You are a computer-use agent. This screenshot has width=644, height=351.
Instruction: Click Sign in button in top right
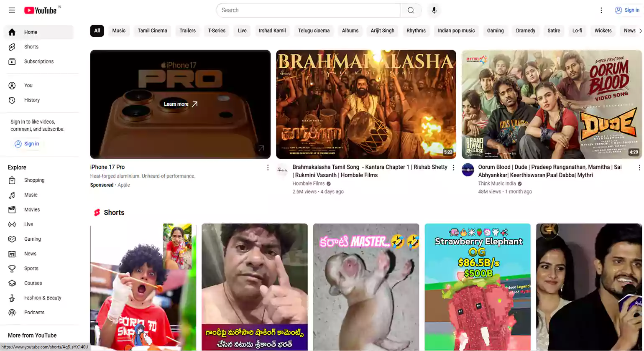pos(626,10)
